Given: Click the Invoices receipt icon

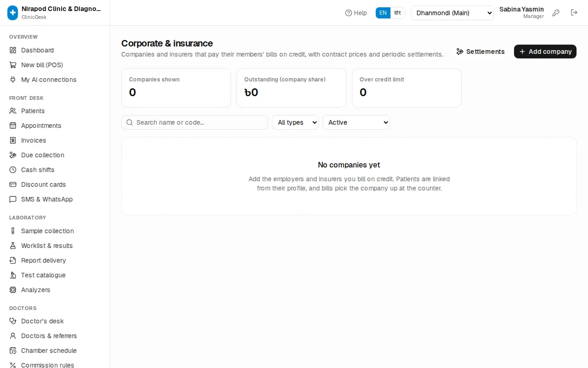Looking at the screenshot, I should [13, 140].
